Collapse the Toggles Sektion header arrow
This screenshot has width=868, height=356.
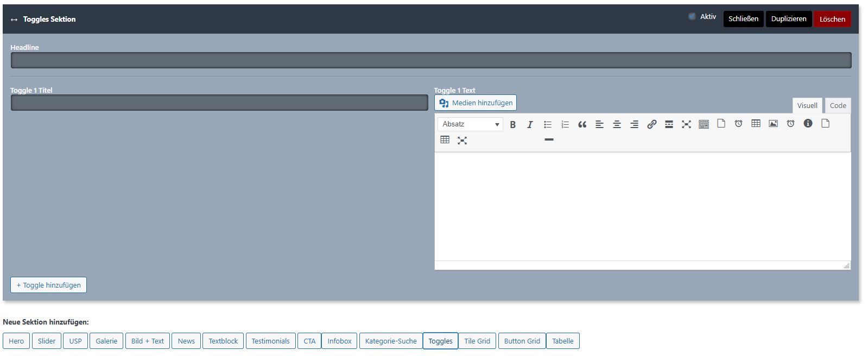[x=14, y=20]
